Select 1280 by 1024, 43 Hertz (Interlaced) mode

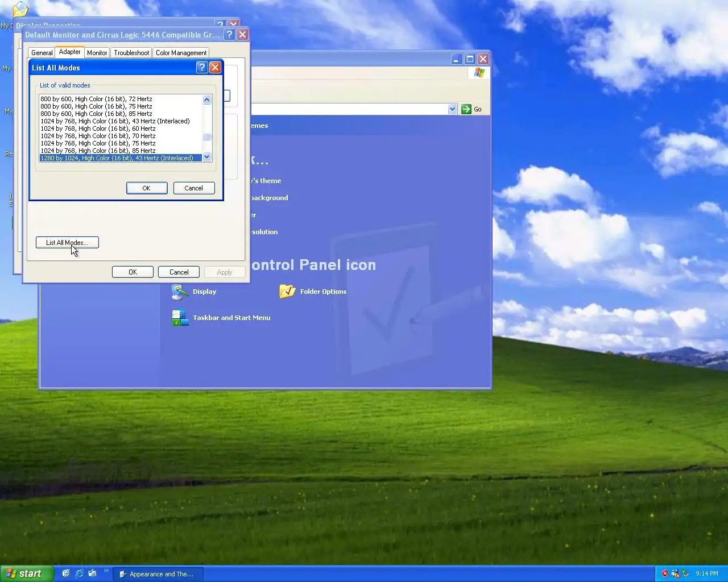pyautogui.click(x=121, y=158)
